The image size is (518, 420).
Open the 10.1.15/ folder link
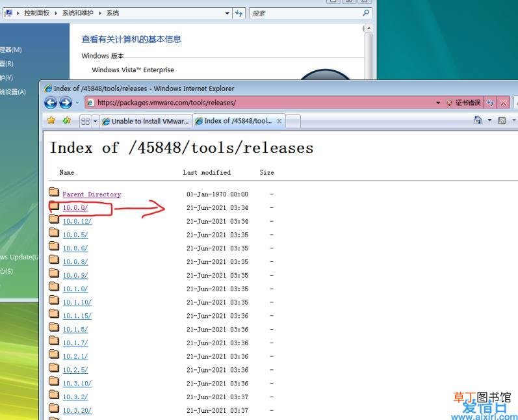point(77,316)
